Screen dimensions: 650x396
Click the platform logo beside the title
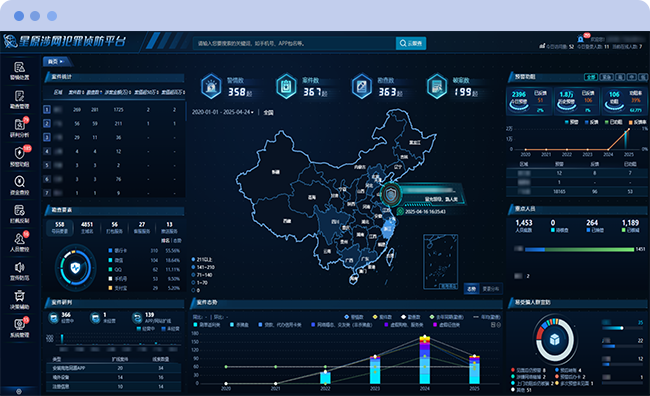[10, 41]
